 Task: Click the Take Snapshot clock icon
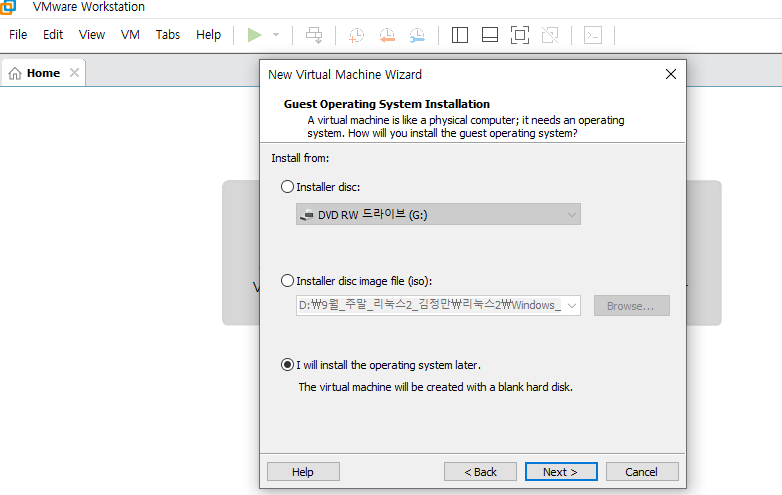(x=356, y=35)
